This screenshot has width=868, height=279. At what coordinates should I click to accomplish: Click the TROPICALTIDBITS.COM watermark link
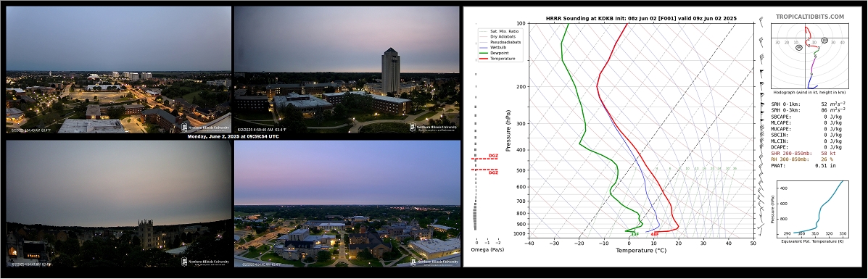809,17
